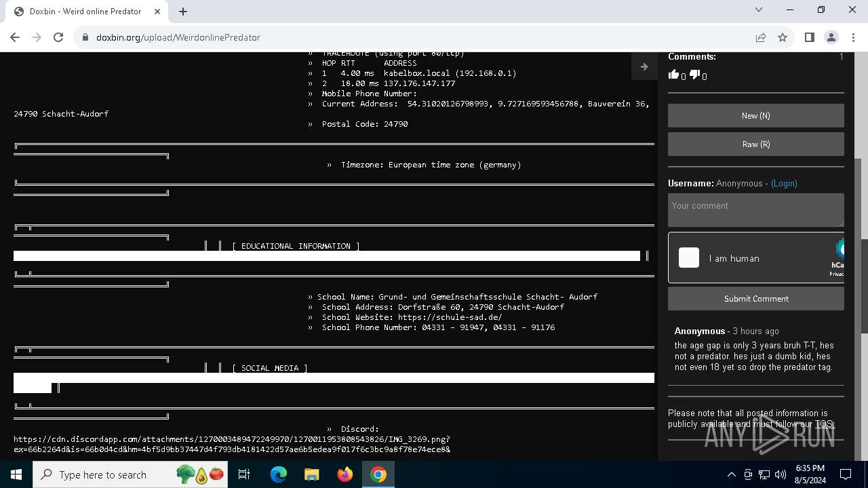Open the Chrome profile menu
Viewport: 868px width, 488px height.
(x=831, y=37)
